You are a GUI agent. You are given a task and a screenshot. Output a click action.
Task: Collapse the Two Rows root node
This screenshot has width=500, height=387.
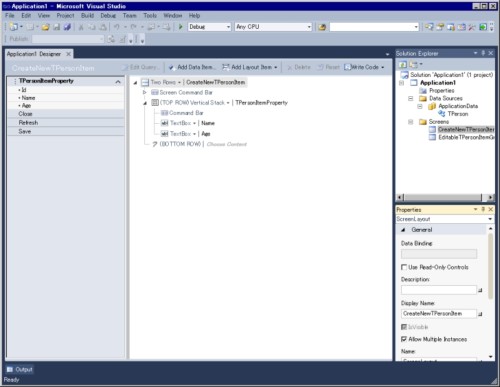[x=135, y=82]
